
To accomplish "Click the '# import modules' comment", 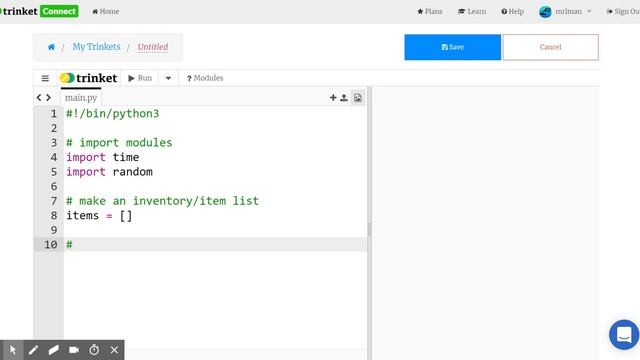I will point(119,143).
